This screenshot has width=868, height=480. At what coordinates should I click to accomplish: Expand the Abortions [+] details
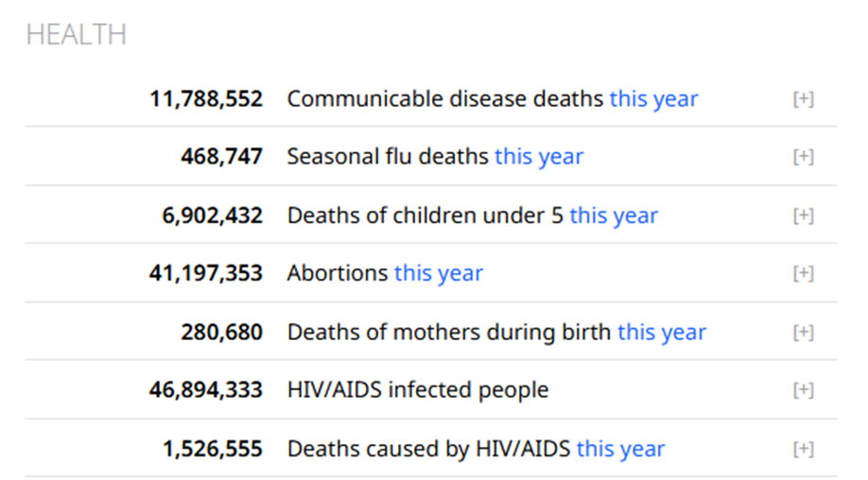[803, 274]
